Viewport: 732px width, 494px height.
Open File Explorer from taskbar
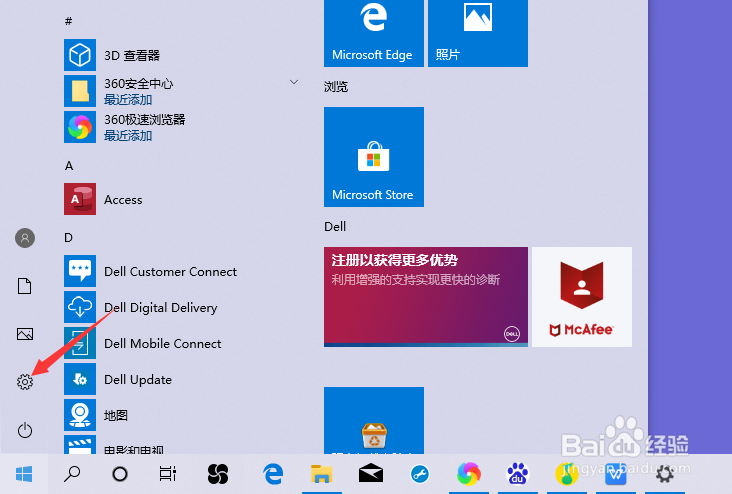[x=322, y=474]
